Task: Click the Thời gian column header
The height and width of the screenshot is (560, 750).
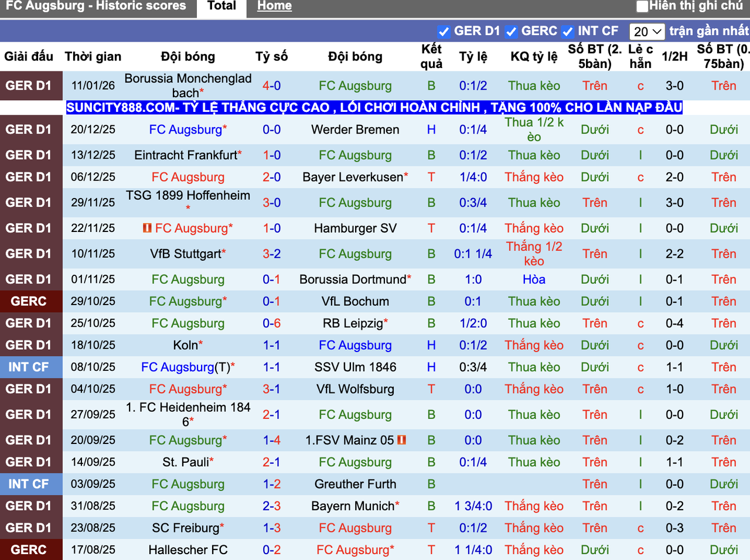Action: tap(93, 56)
